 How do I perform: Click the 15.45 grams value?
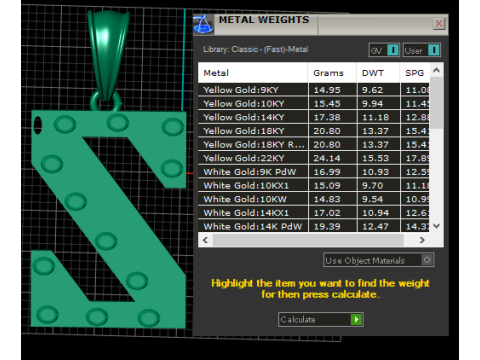pos(327,104)
